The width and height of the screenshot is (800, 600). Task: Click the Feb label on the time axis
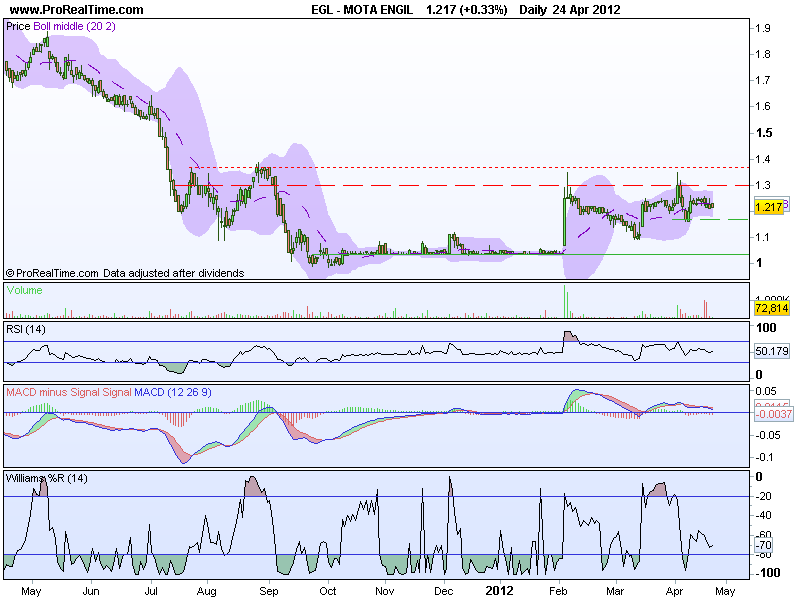[x=558, y=591]
